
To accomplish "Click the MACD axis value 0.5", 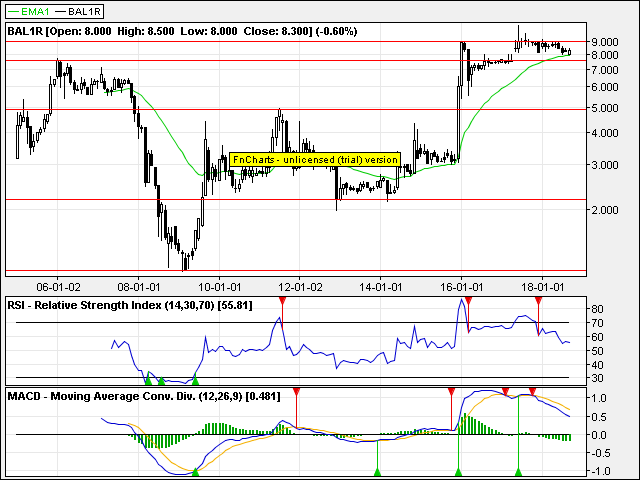I will (599, 417).
